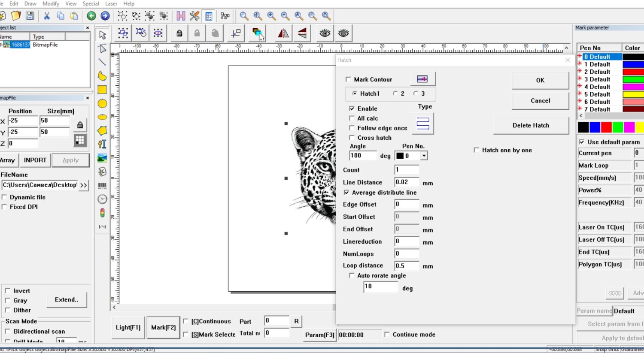Click the Hatch toolbar icon
This screenshot has height=353, width=644.
coord(257,33)
